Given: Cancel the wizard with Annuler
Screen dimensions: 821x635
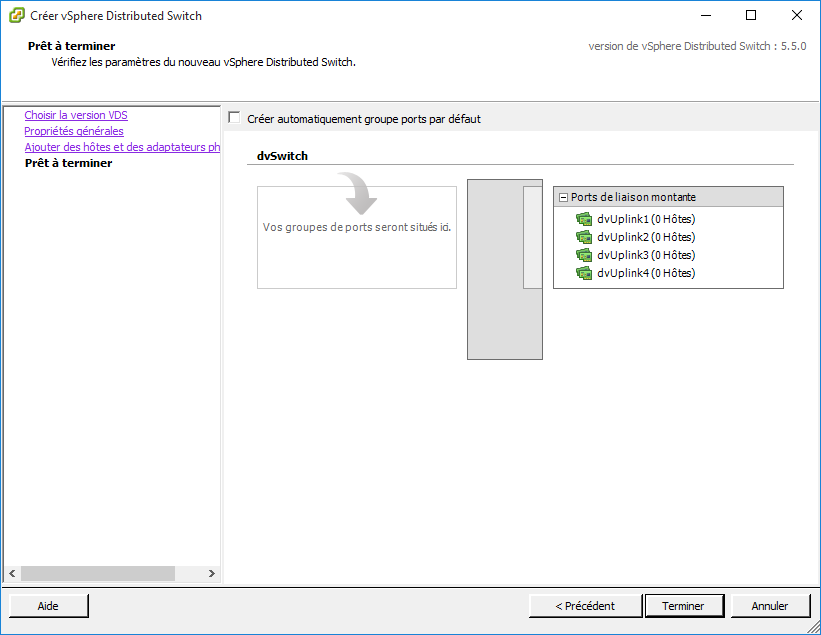Looking at the screenshot, I should (769, 605).
